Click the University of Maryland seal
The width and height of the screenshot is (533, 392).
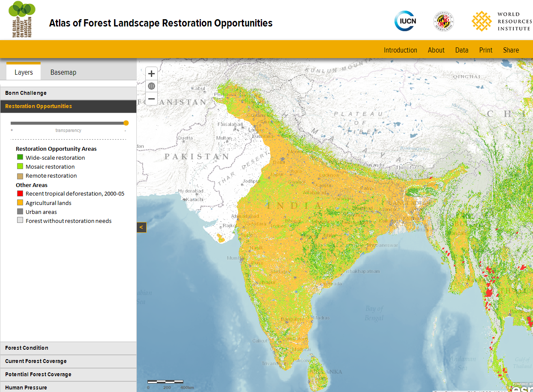(445, 20)
